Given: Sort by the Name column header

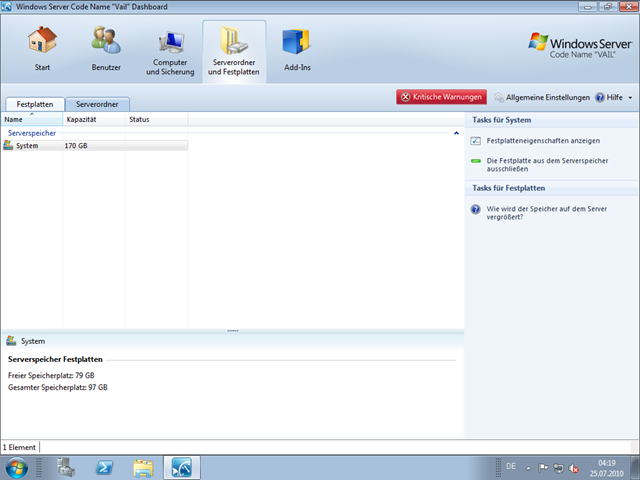Looking at the screenshot, I should 32,120.
